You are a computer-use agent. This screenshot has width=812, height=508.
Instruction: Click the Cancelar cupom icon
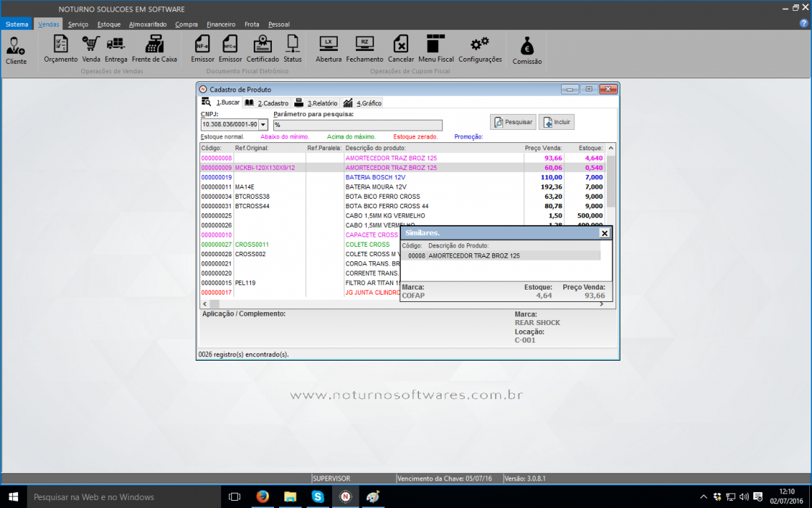[x=401, y=49]
